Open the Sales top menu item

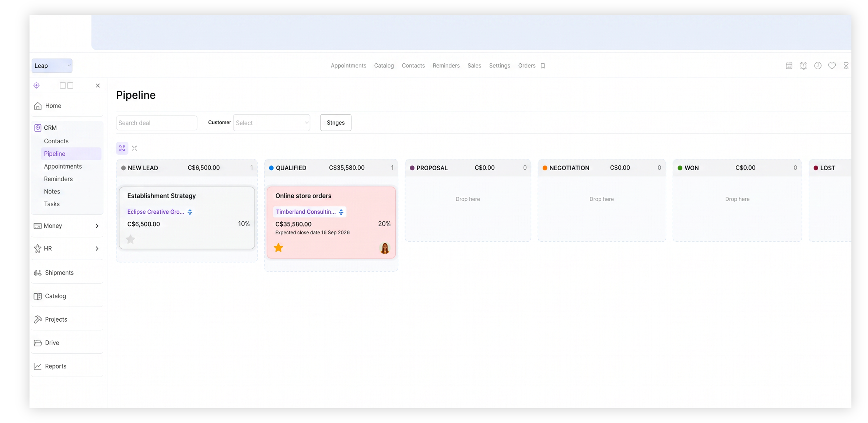pyautogui.click(x=474, y=66)
